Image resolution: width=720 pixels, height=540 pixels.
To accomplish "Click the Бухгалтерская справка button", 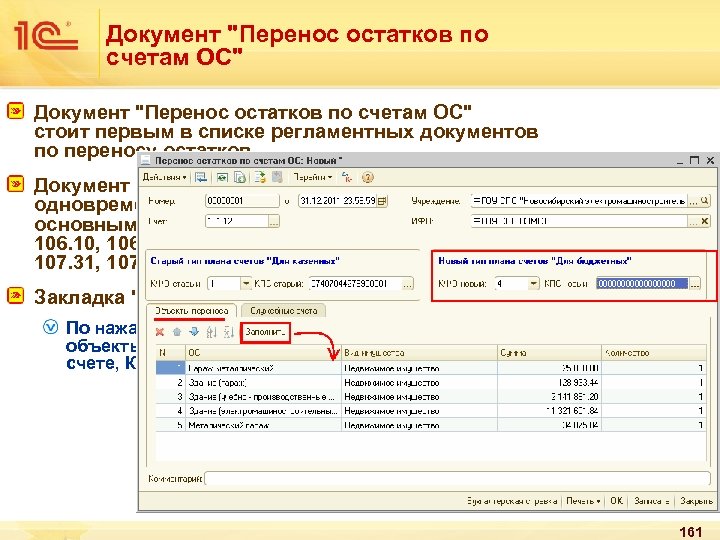I will (x=512, y=501).
